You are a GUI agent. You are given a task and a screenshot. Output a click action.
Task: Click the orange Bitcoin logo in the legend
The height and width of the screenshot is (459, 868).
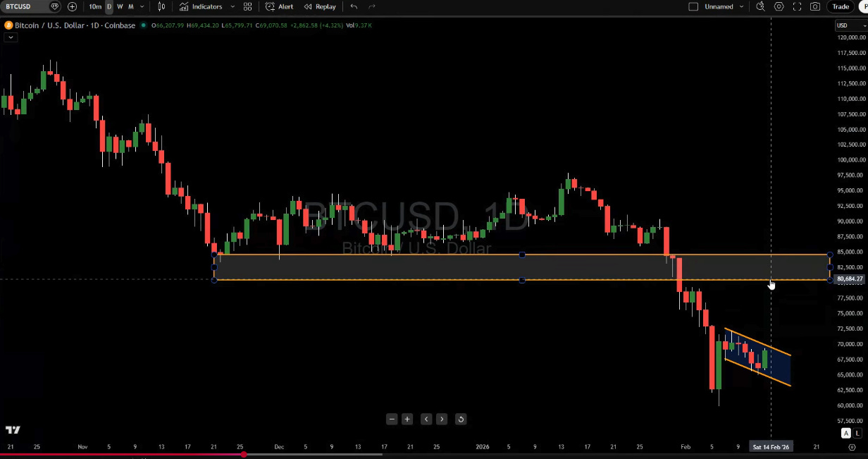[8, 25]
